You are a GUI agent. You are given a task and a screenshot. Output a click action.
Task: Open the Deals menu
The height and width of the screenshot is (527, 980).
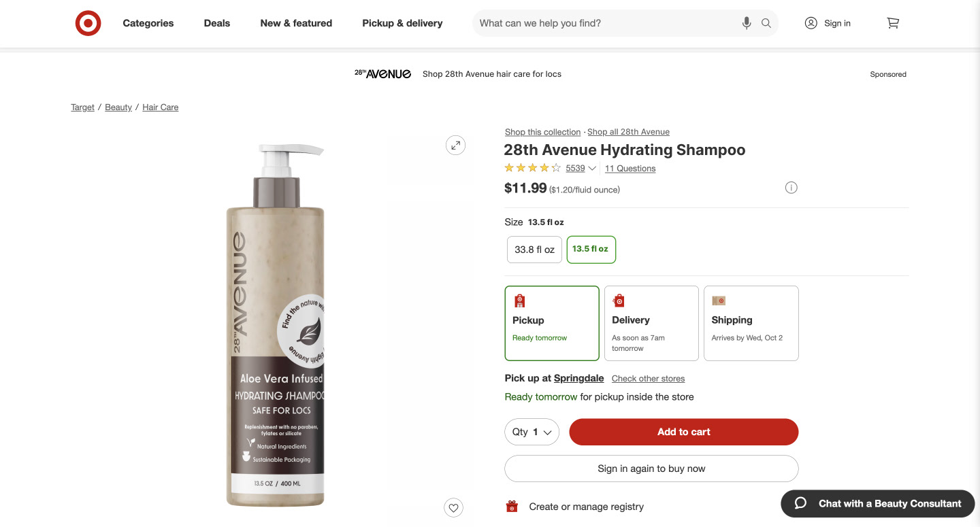[x=217, y=23]
